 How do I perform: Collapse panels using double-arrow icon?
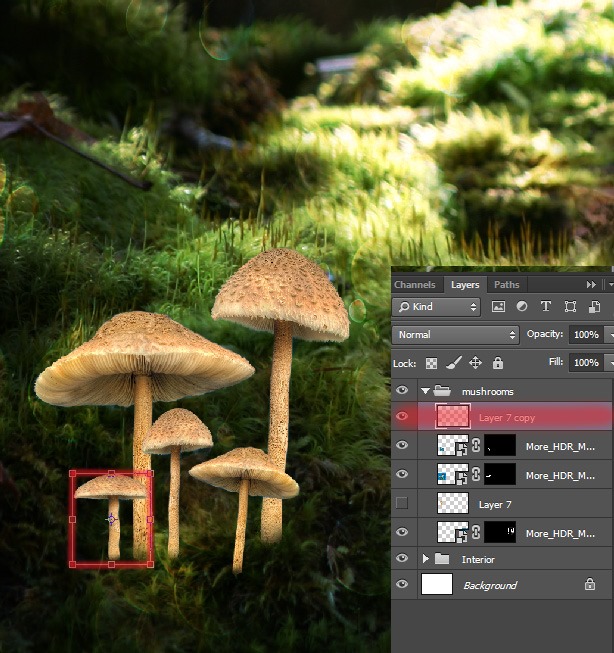[x=591, y=284]
